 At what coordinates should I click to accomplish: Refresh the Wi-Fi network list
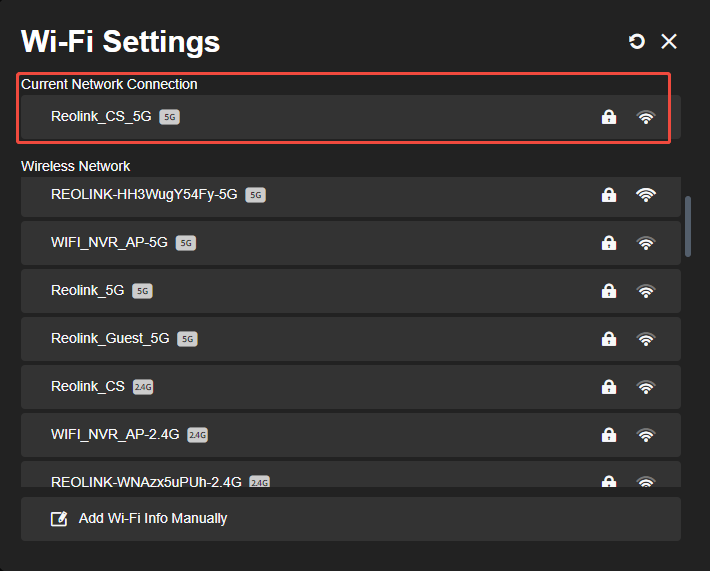637,41
